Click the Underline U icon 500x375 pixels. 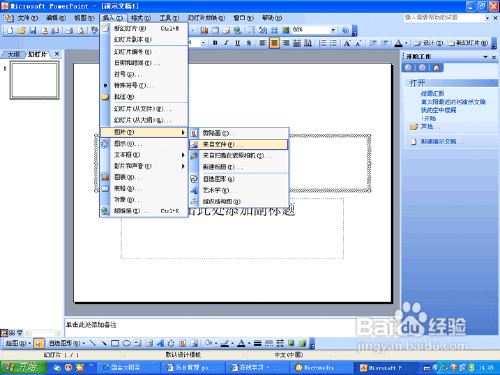[x=237, y=43]
